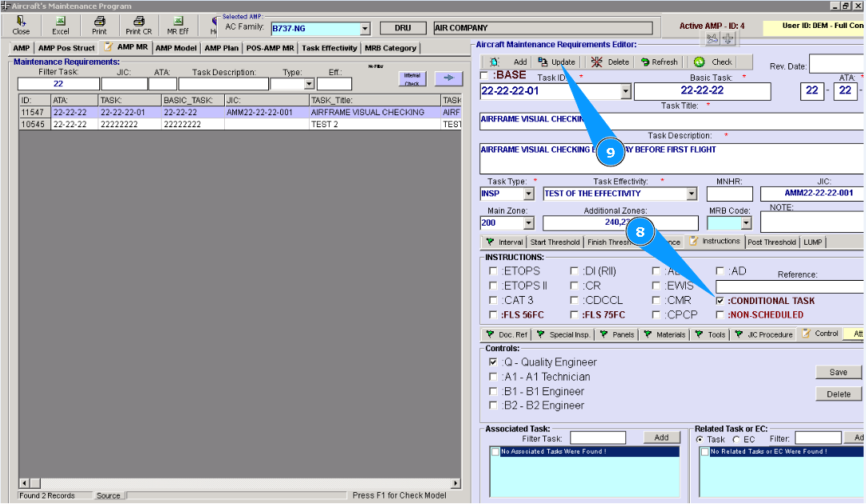Click the Interval Check button
Image resolution: width=866 pixels, height=504 pixels.
412,79
